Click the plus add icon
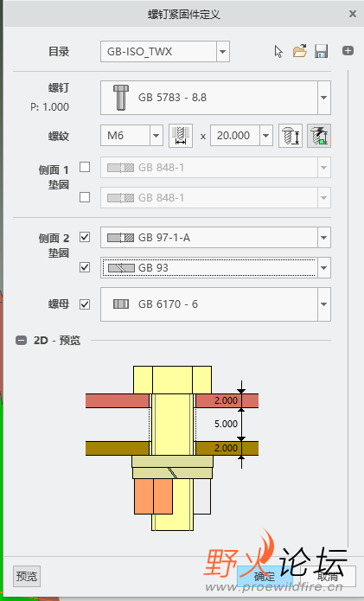The height and width of the screenshot is (601, 364). pyautogui.click(x=348, y=51)
